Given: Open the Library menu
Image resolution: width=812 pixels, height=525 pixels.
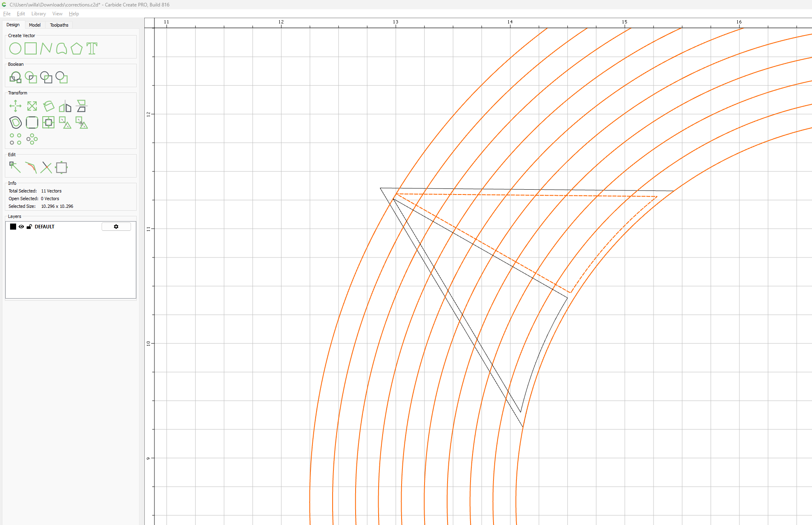Looking at the screenshot, I should click(39, 14).
